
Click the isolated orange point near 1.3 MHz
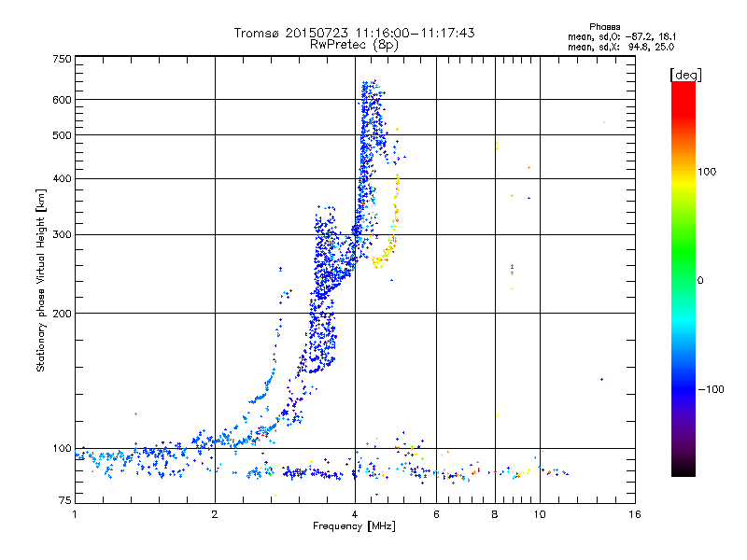135,413
